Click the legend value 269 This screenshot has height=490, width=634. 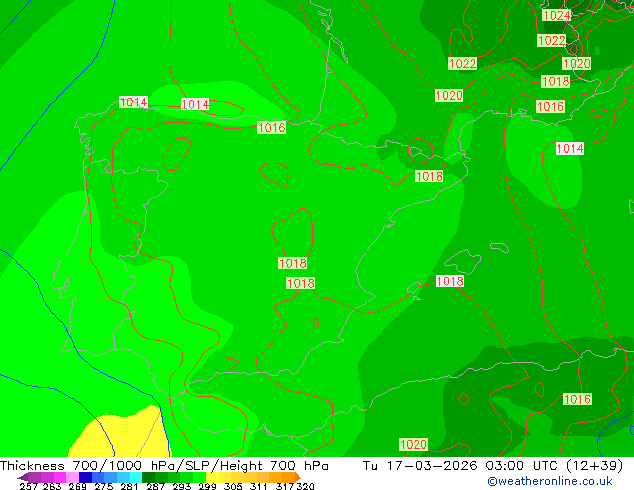tap(77, 486)
